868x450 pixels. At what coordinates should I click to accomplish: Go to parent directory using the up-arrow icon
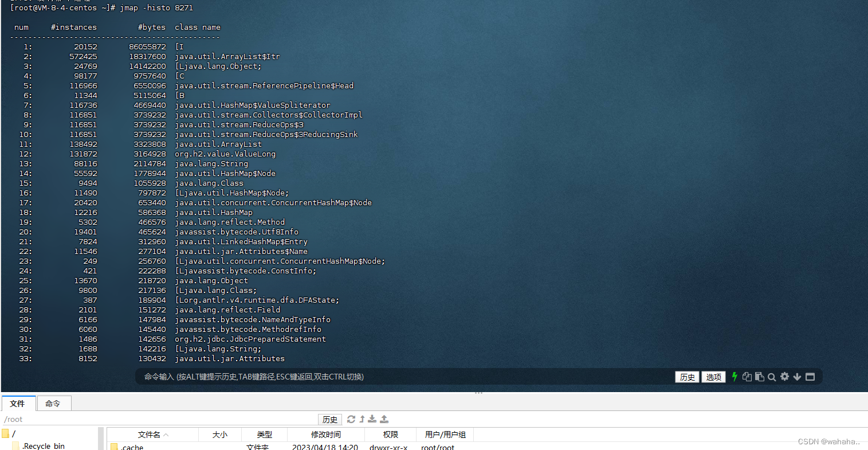pyautogui.click(x=363, y=419)
